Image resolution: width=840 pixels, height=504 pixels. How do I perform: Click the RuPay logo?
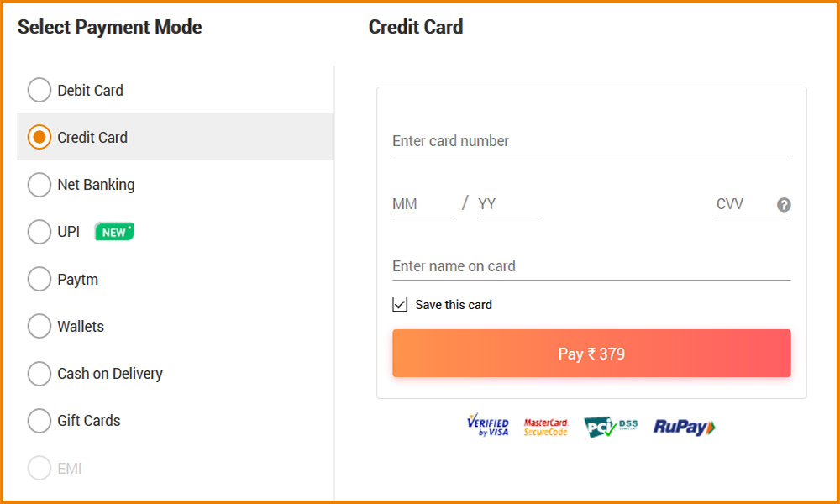tap(684, 427)
